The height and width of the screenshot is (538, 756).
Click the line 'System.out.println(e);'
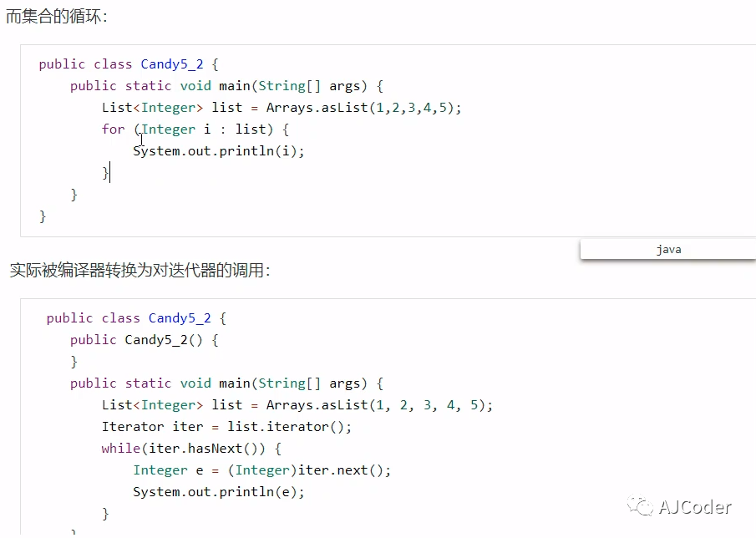point(218,492)
